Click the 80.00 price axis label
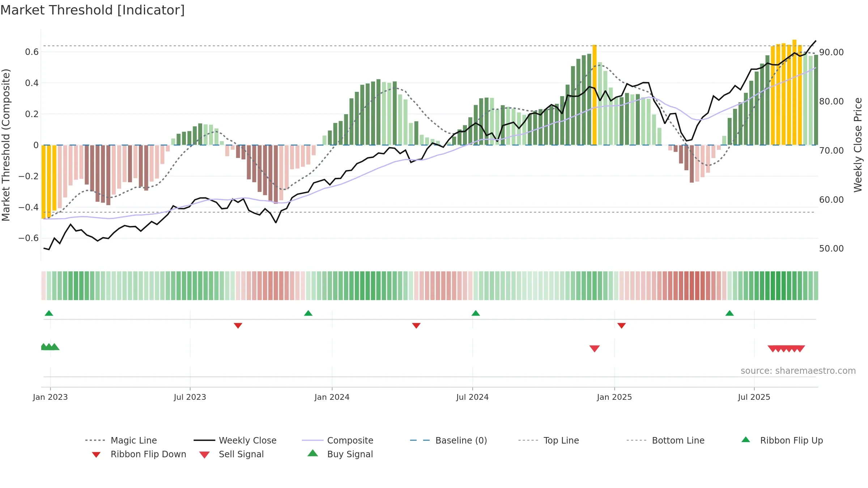Viewport: 868px width, 488px height. click(x=831, y=101)
